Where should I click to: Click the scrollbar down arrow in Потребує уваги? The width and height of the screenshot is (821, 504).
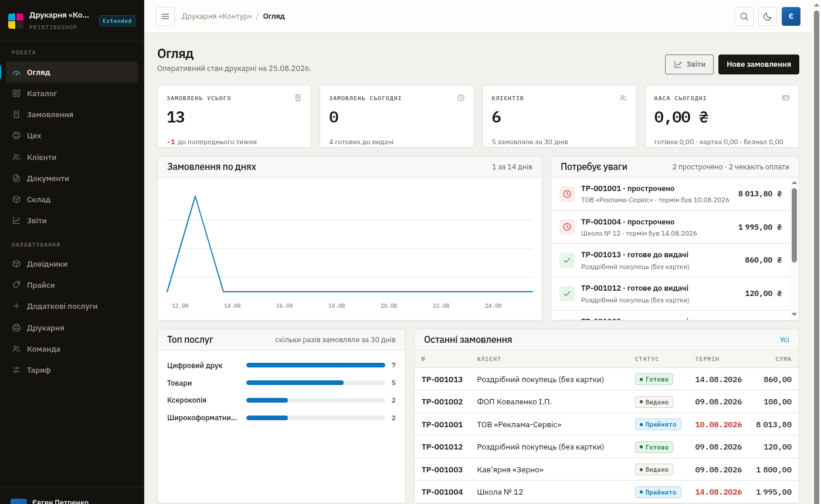click(795, 315)
